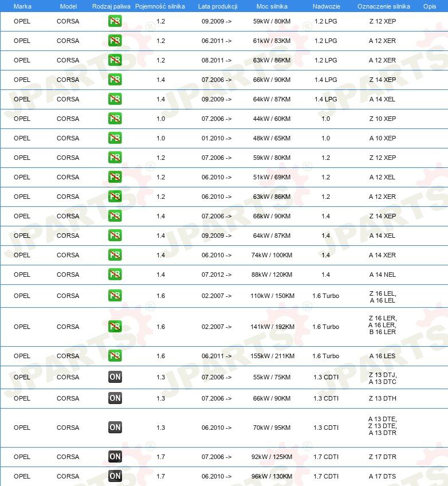Click the Rodzaj paliwa column header
The image size is (448, 486).
point(111,6)
